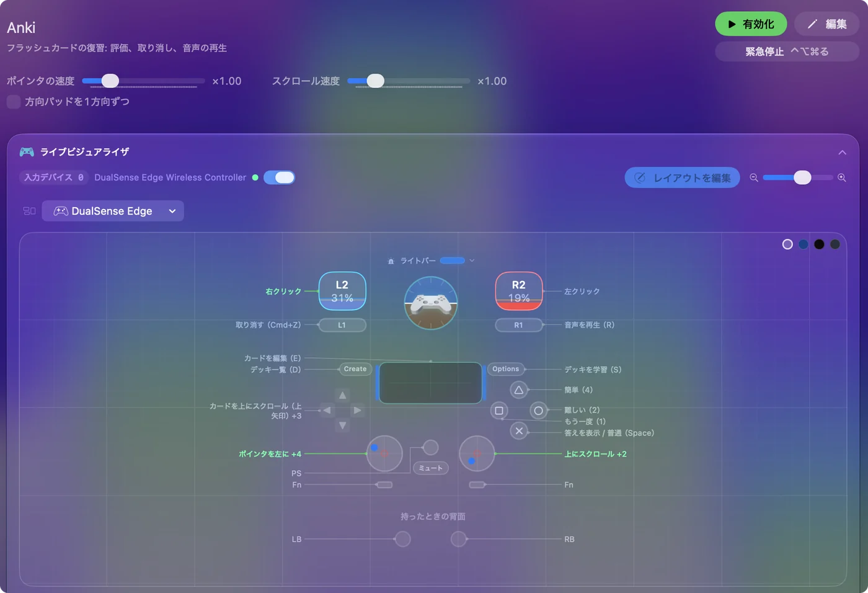Click the Create button on the controller

(x=355, y=369)
